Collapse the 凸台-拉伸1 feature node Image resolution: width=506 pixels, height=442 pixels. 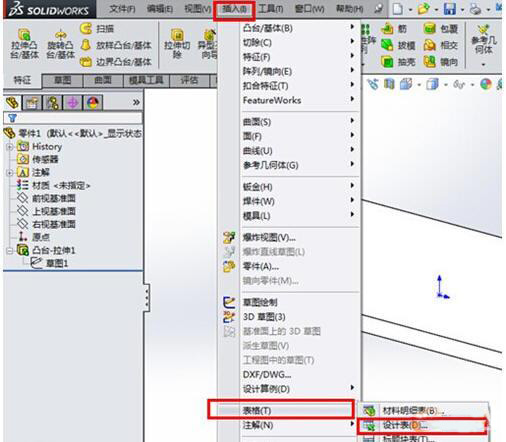(10, 250)
